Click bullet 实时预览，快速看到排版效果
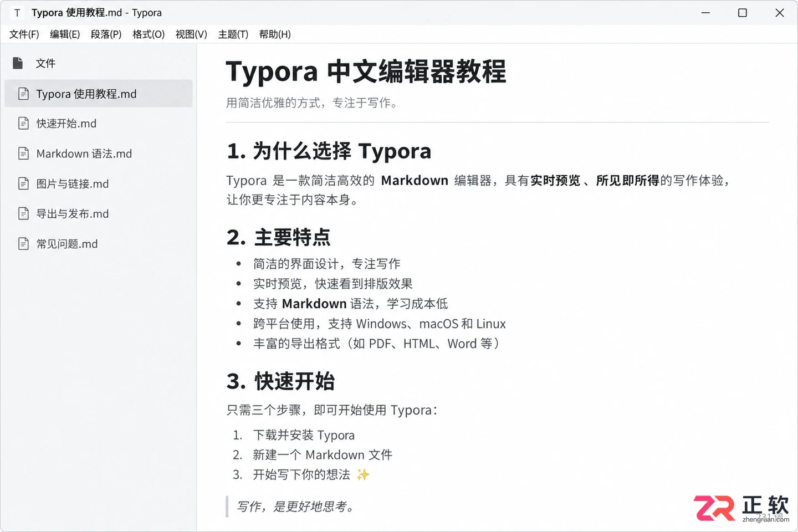 333,284
